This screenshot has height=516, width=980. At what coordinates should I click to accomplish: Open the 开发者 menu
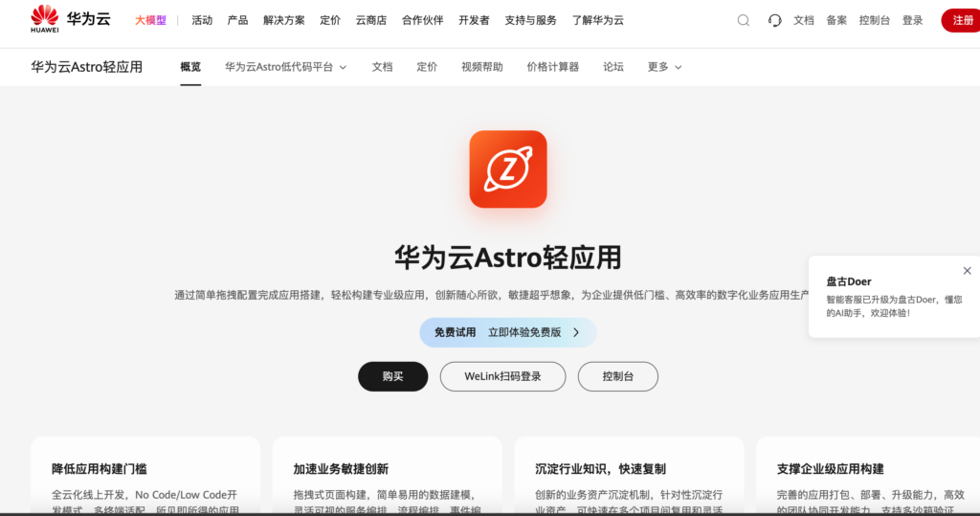pos(474,20)
